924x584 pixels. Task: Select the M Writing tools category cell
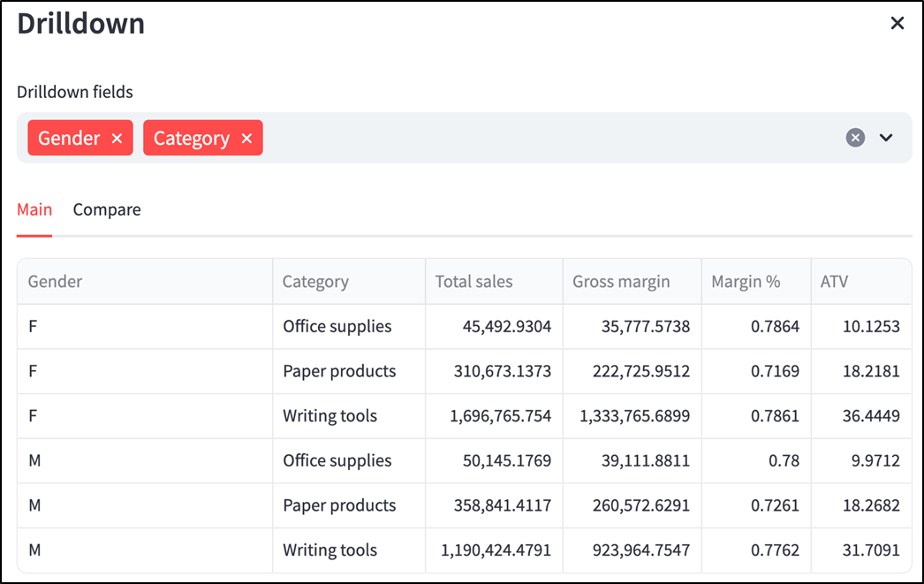(x=349, y=550)
